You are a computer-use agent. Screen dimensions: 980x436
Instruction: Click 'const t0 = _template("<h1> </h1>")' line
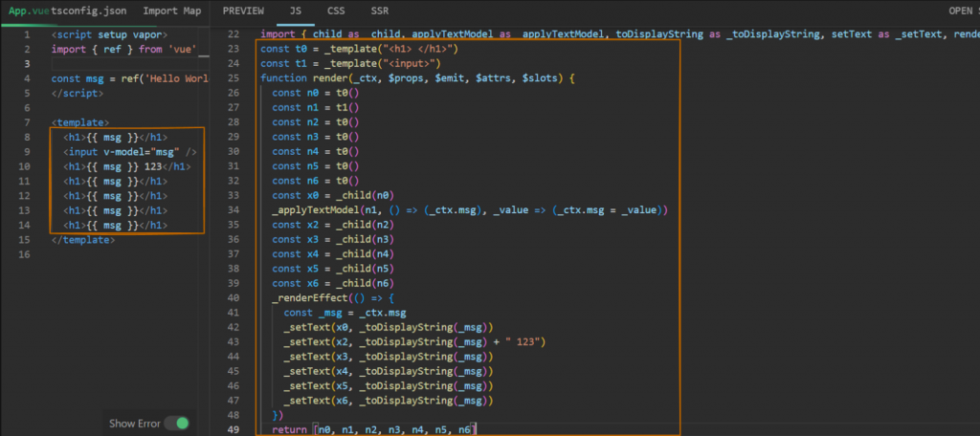(360, 49)
